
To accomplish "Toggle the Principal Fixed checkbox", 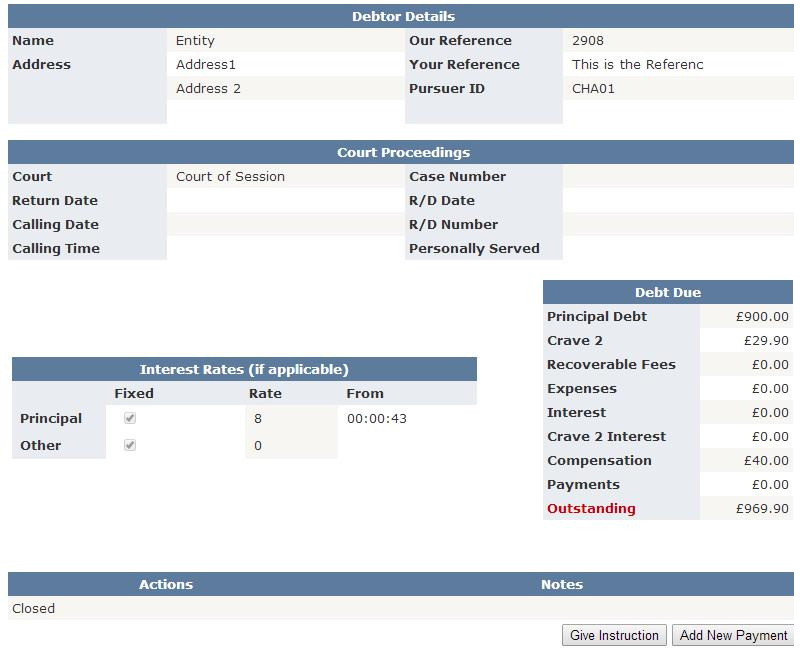I will coord(130,419).
